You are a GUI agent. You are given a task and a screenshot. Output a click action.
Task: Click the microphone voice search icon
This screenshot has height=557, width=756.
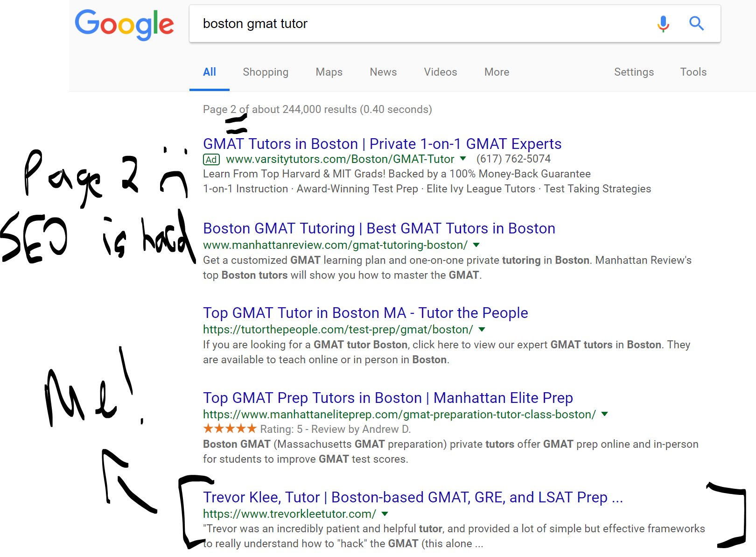[663, 23]
